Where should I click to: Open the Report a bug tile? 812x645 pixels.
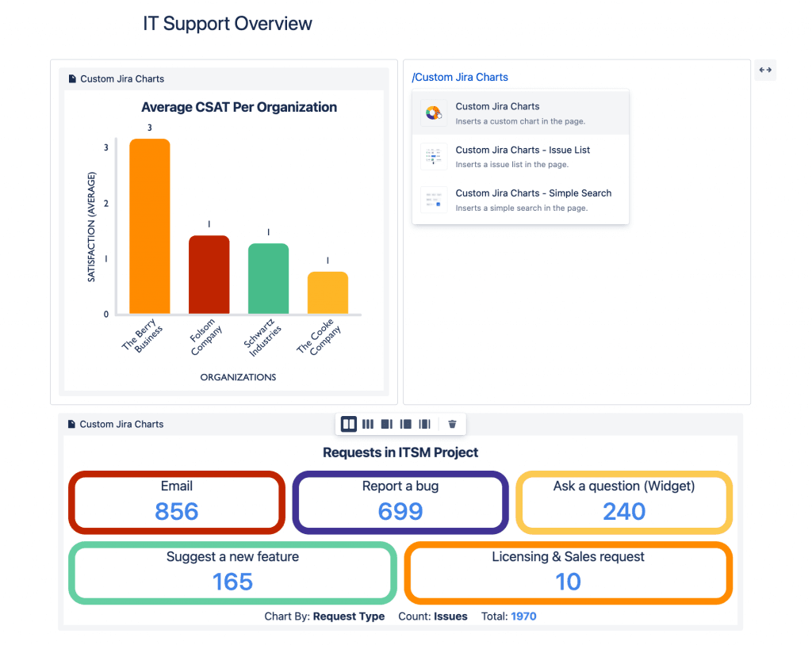(x=400, y=502)
